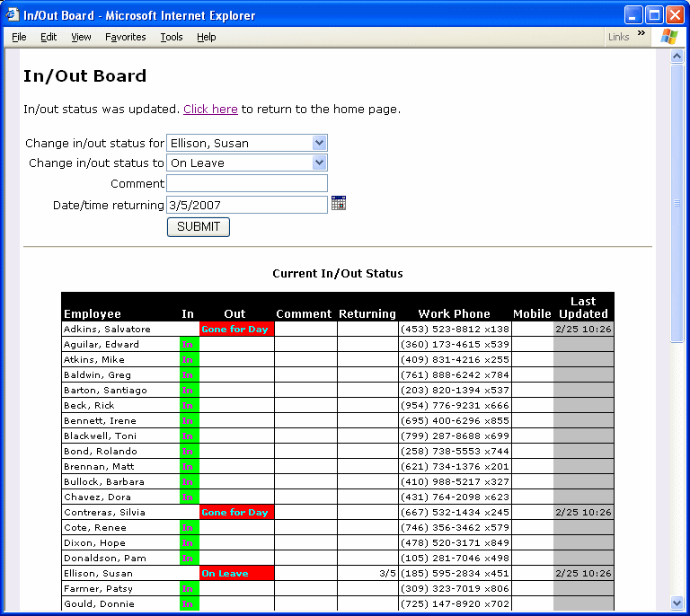
Task: Click the Internet Explorer page icon in title bar
Action: tap(13, 15)
